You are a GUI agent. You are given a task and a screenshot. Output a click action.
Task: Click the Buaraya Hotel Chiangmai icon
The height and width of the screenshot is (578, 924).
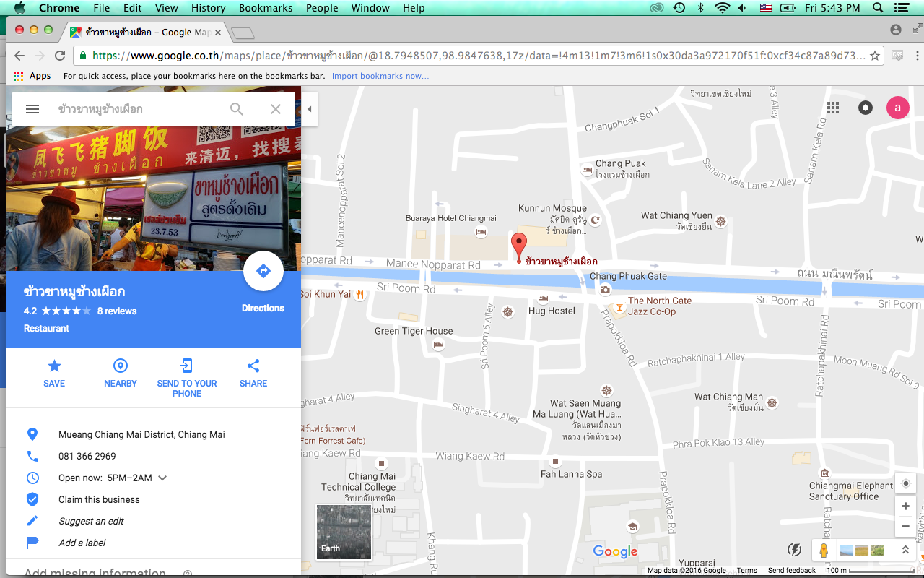(481, 231)
